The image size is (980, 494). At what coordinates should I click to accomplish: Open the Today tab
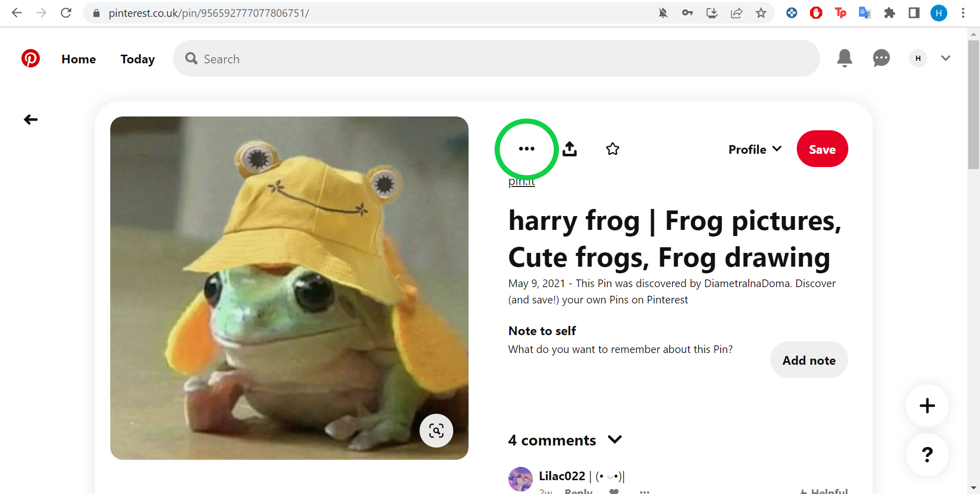pyautogui.click(x=137, y=59)
